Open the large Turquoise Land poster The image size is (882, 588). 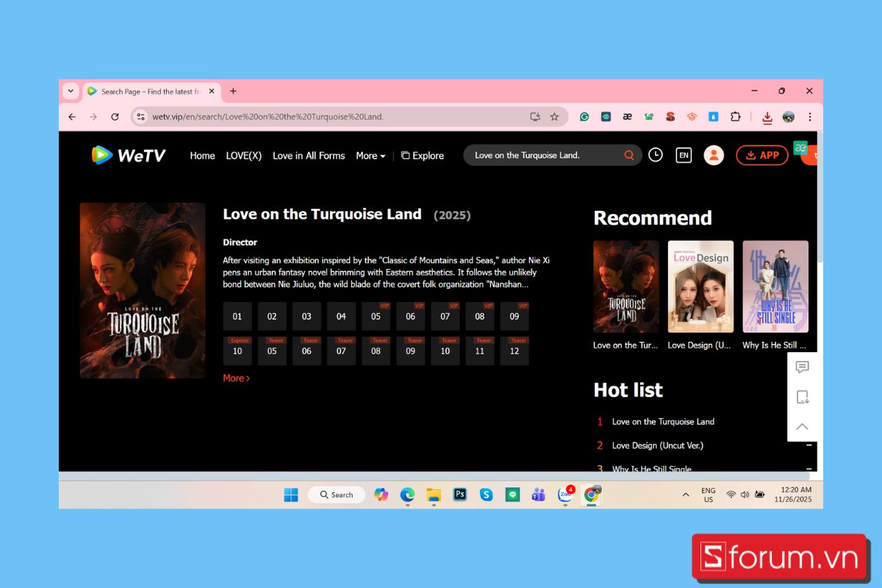pyautogui.click(x=143, y=290)
